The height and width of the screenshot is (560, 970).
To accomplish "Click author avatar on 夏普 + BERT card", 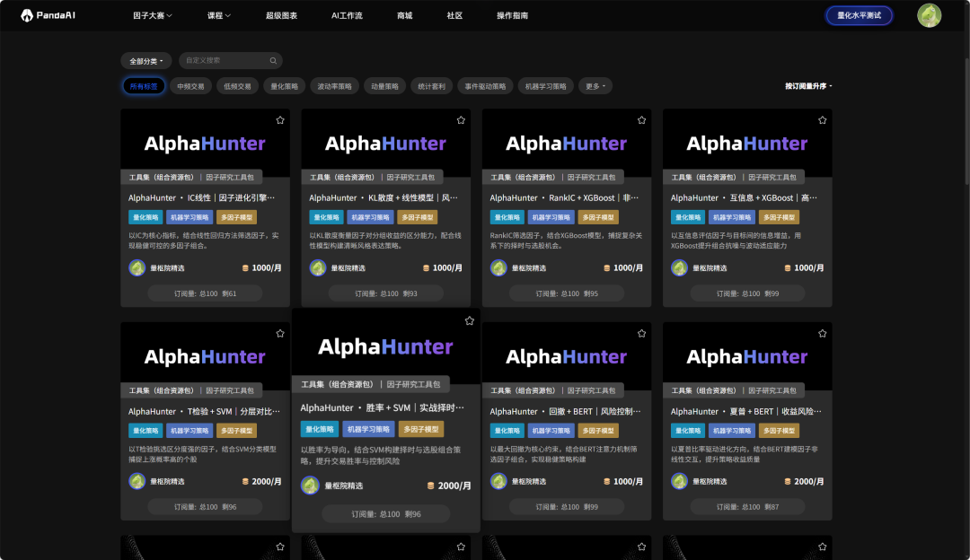I will 679,481.
